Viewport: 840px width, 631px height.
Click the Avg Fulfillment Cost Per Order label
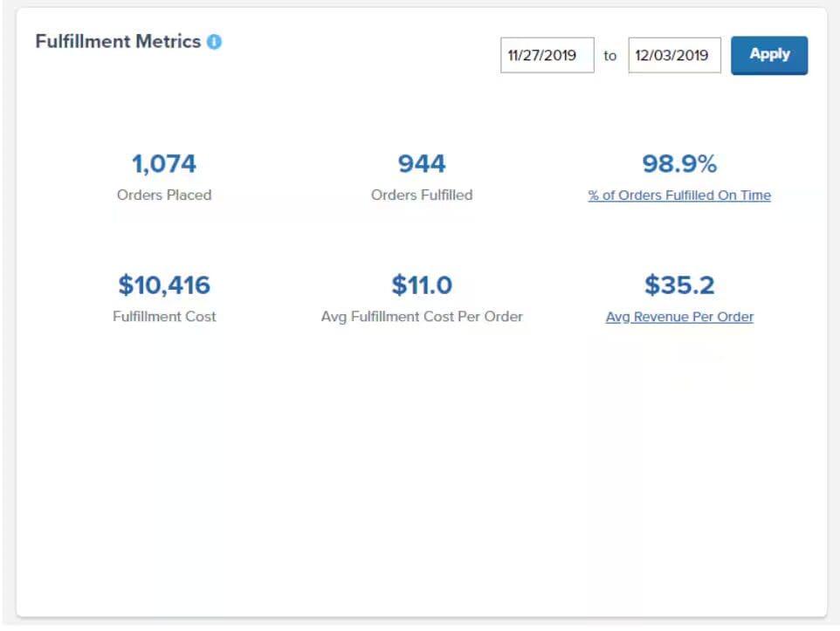[422, 317]
